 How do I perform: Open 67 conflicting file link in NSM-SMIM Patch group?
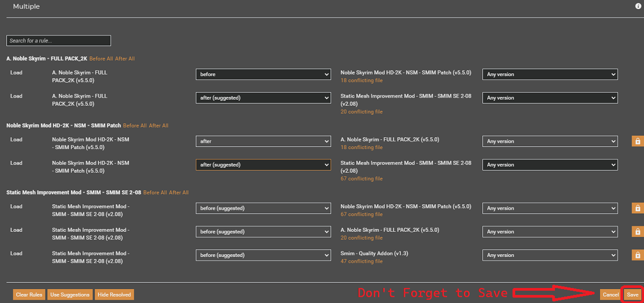tap(362, 179)
